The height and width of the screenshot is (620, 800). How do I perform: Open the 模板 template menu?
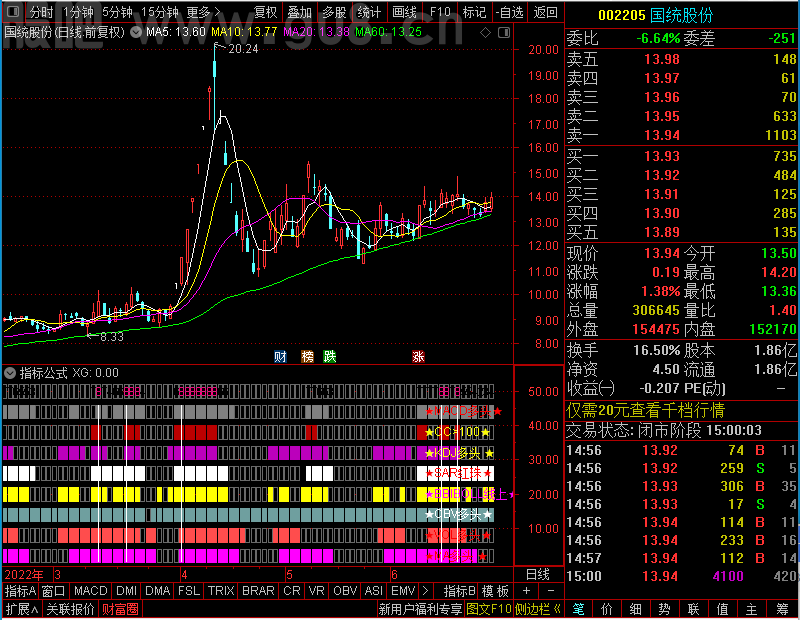pos(495,591)
